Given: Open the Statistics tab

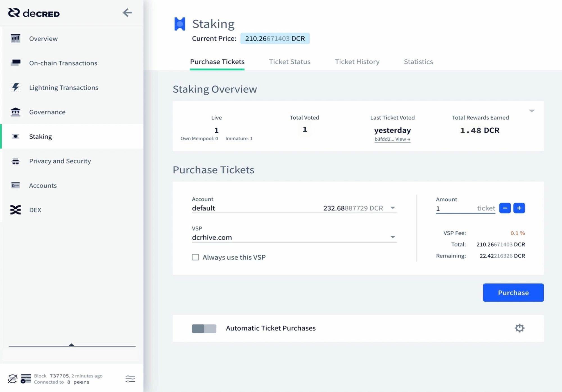Looking at the screenshot, I should (418, 62).
